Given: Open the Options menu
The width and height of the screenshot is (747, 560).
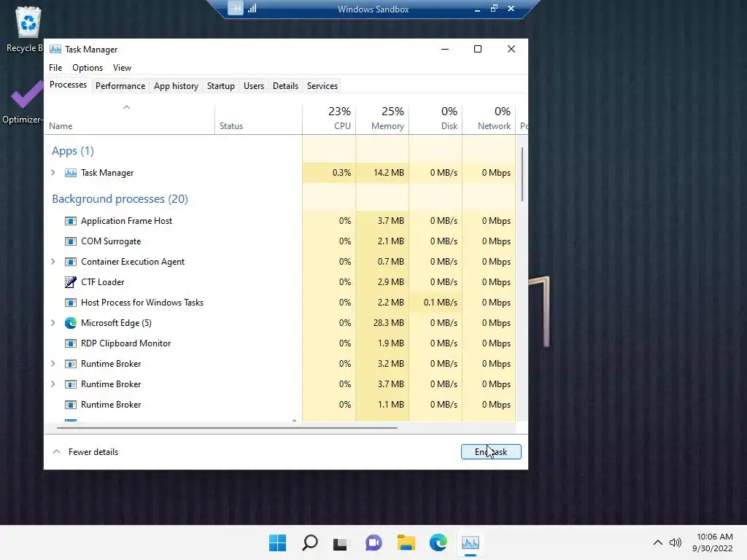Looking at the screenshot, I should click(88, 68).
